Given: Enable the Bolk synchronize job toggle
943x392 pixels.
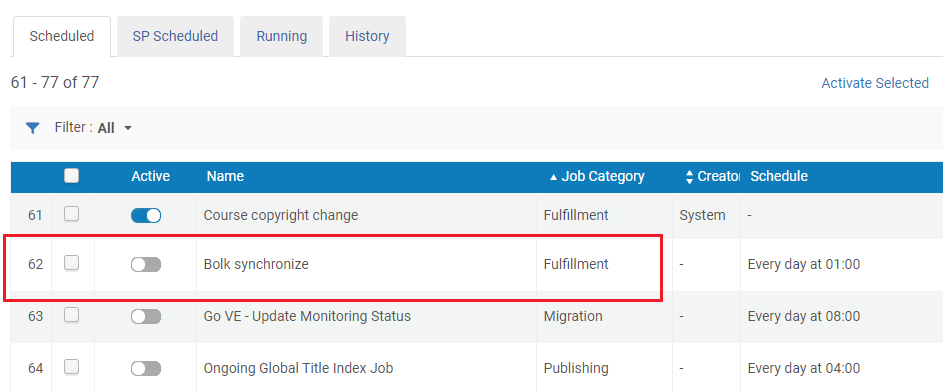Looking at the screenshot, I should [x=146, y=265].
